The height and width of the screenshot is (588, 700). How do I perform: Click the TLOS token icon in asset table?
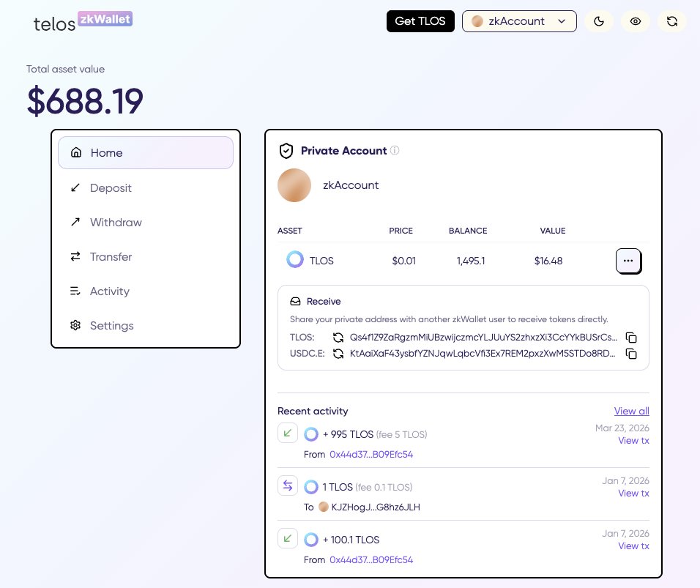294,259
